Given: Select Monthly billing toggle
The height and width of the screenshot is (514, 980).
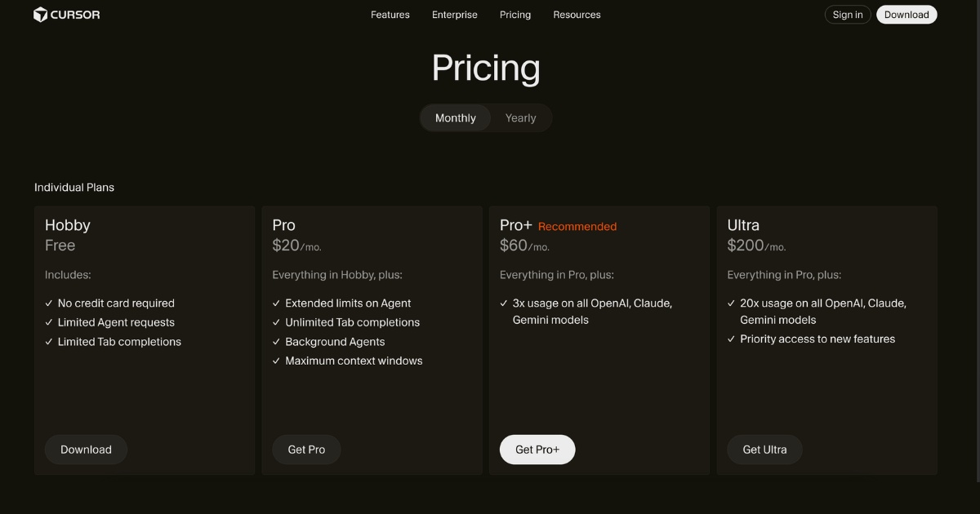Looking at the screenshot, I should pos(455,118).
